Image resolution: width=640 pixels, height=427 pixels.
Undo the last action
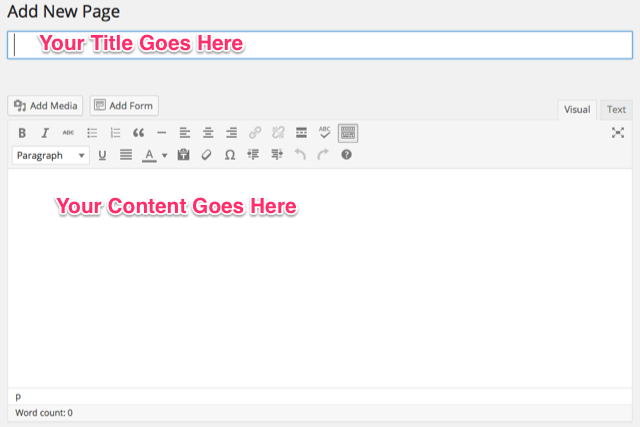(x=300, y=155)
